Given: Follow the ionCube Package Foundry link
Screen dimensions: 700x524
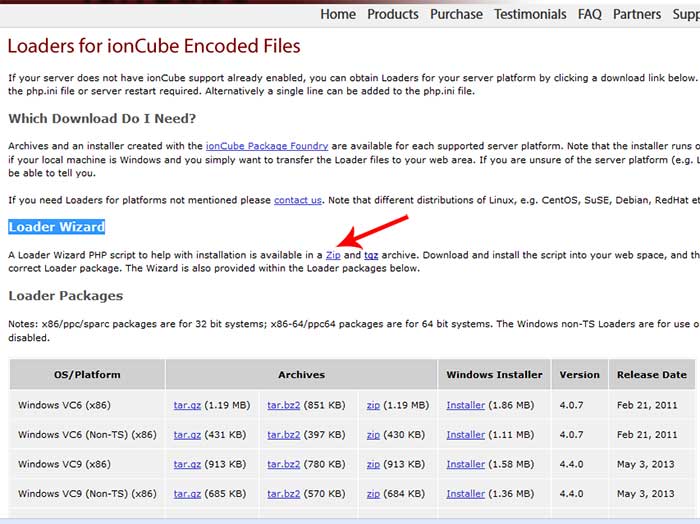Looking at the screenshot, I should click(x=267, y=146).
